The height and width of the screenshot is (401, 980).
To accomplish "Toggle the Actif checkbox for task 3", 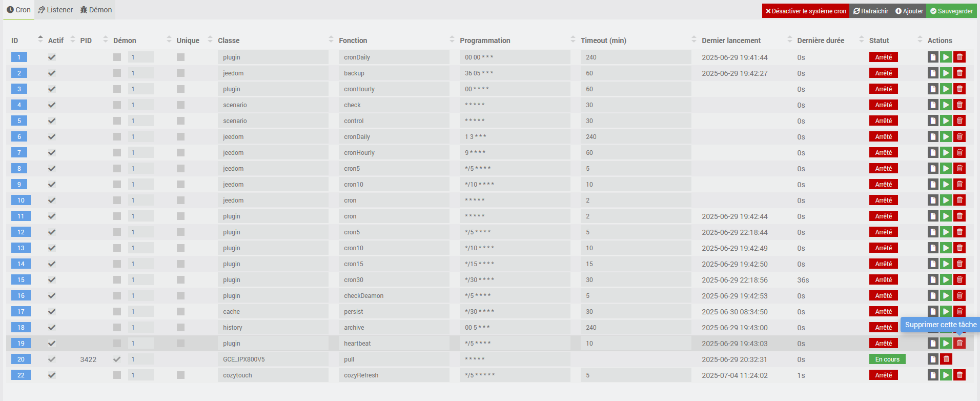I will (x=52, y=89).
